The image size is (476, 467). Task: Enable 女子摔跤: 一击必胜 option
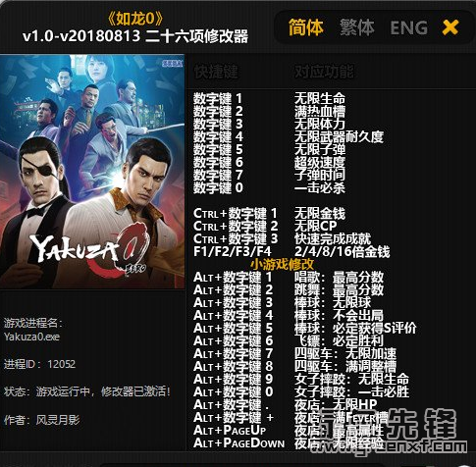(351, 391)
